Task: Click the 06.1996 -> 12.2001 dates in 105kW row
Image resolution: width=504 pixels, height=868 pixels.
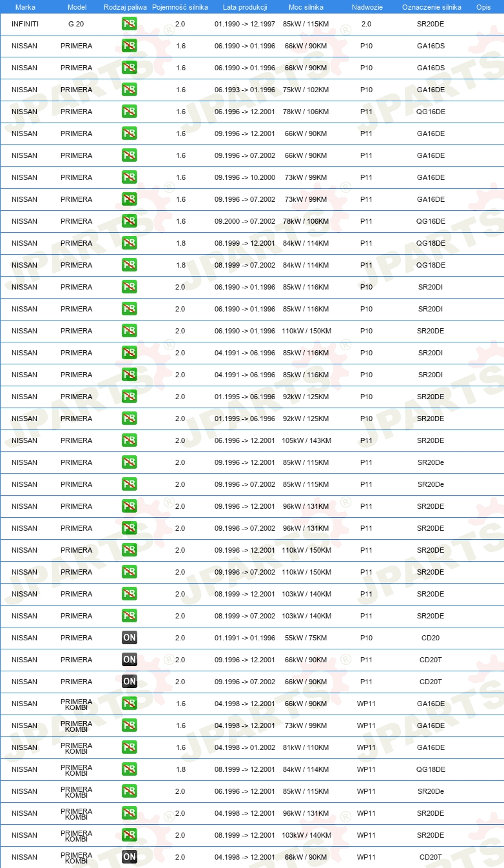Action: click(245, 440)
